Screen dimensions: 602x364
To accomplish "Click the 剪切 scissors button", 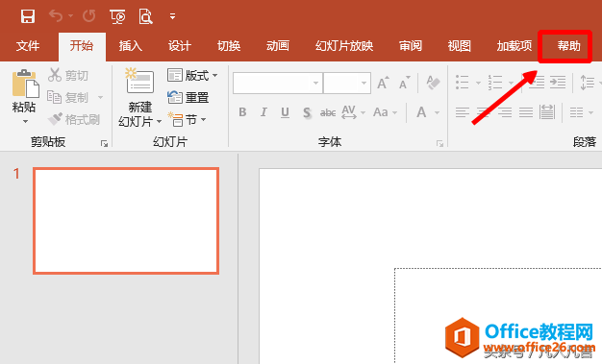I will (68, 75).
